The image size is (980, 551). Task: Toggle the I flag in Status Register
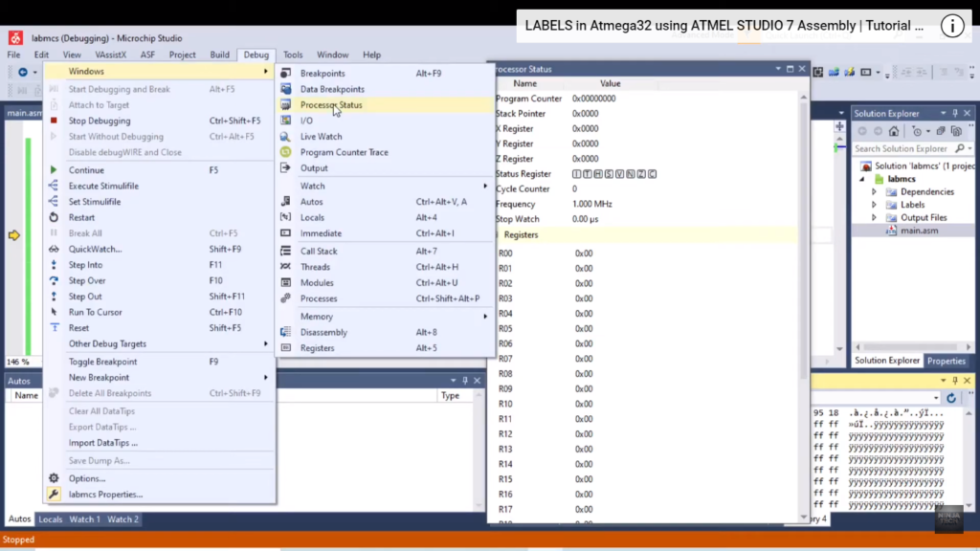pos(576,174)
